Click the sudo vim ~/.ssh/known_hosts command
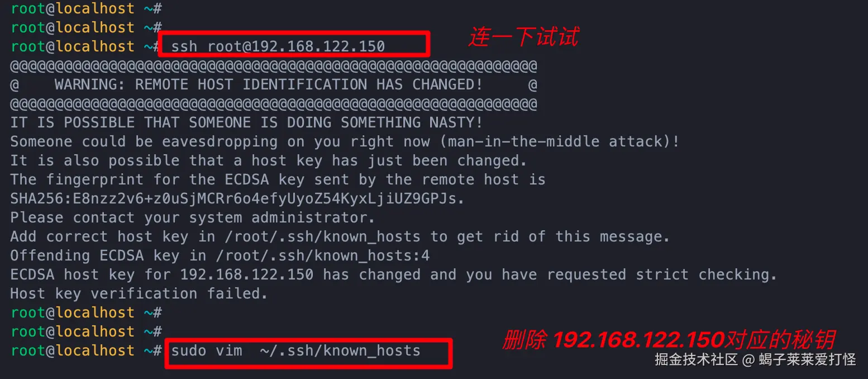The height and width of the screenshot is (379, 868). click(x=295, y=351)
